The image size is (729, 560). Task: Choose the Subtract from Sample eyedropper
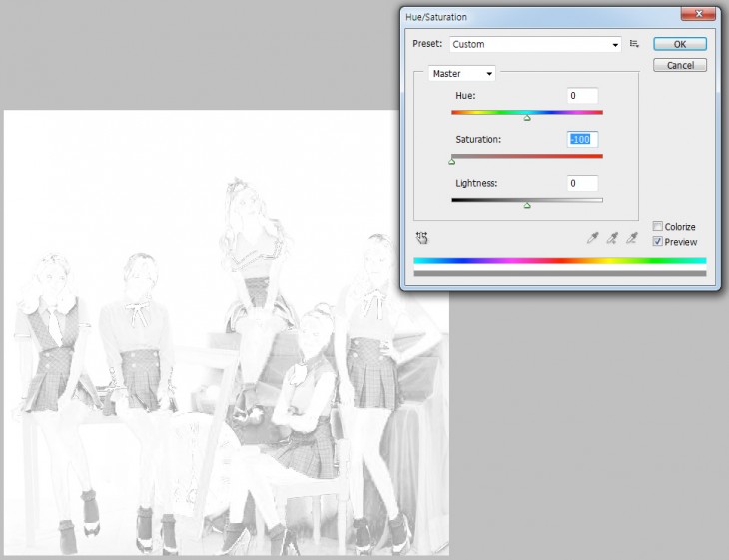tap(630, 238)
